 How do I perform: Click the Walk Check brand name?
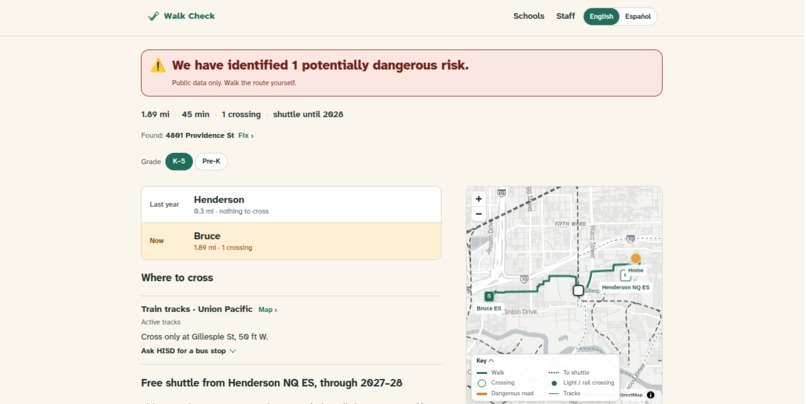click(189, 16)
